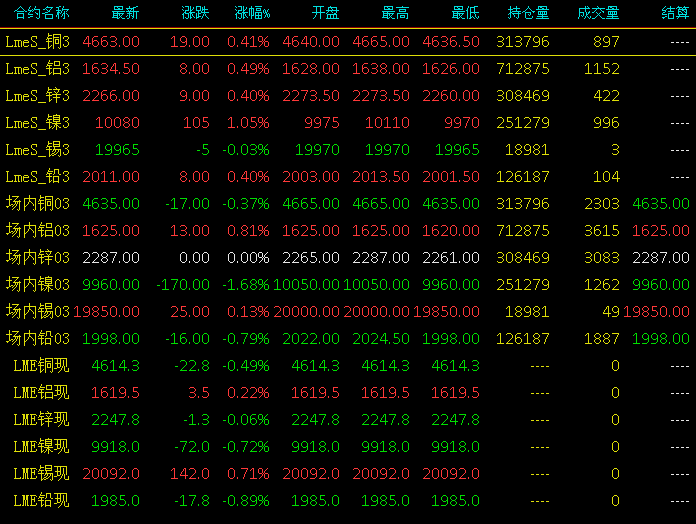Select the LmeS_铅3 contract row
The width and height of the screenshot is (696, 524).
[x=348, y=177]
